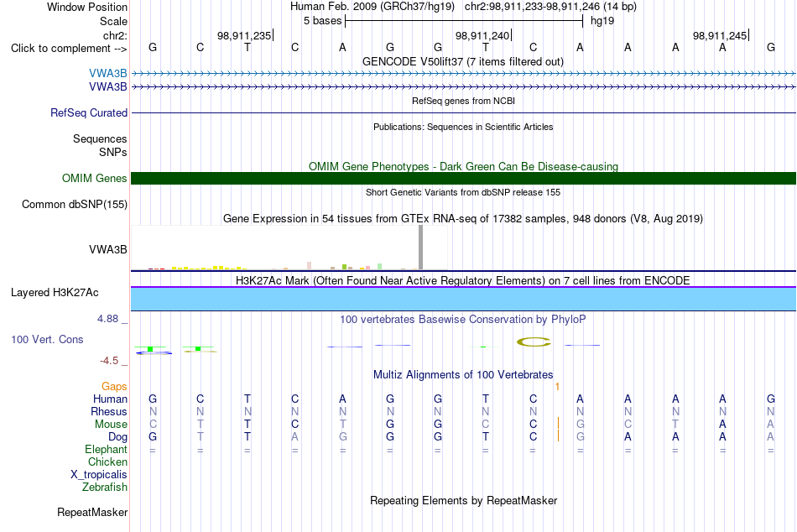This screenshot has width=797, height=532.
Task: Click 'Short Genetic Variants from dbSNP release 155'
Action: pos(463,192)
